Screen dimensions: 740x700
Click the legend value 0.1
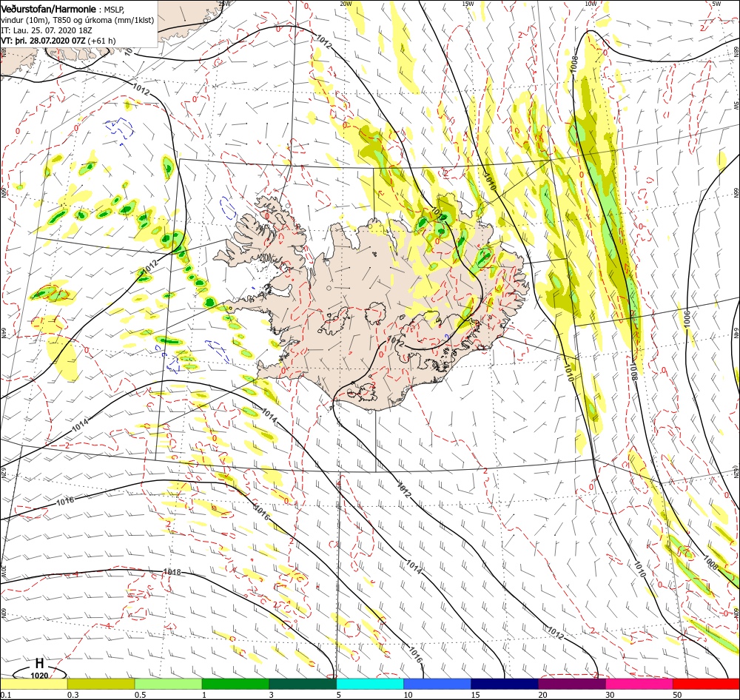coord(6,695)
